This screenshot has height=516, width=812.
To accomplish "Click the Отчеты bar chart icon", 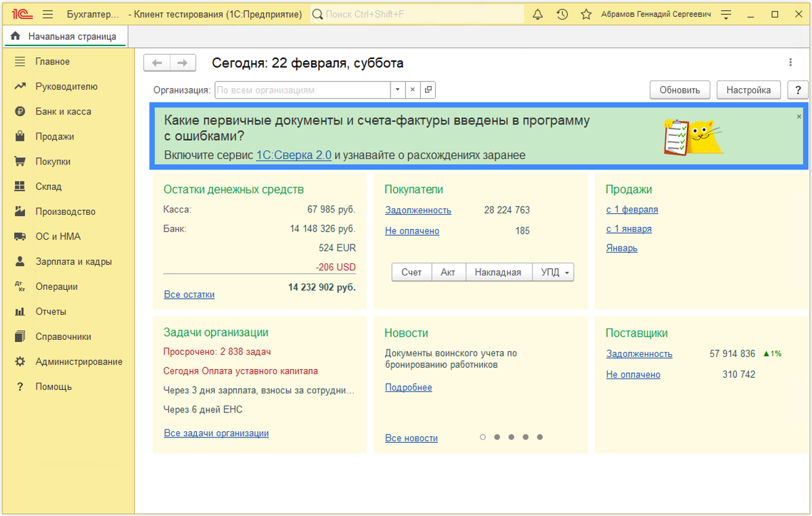I will (x=20, y=311).
